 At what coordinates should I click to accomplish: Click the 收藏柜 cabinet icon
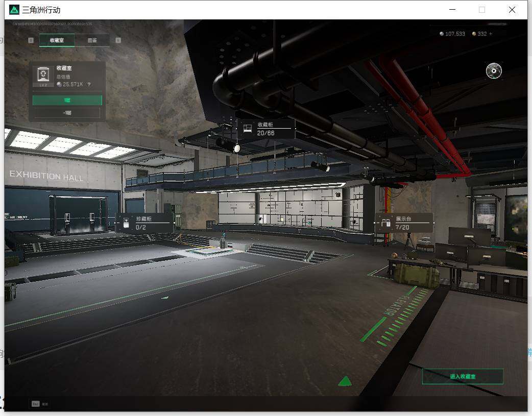pos(248,128)
